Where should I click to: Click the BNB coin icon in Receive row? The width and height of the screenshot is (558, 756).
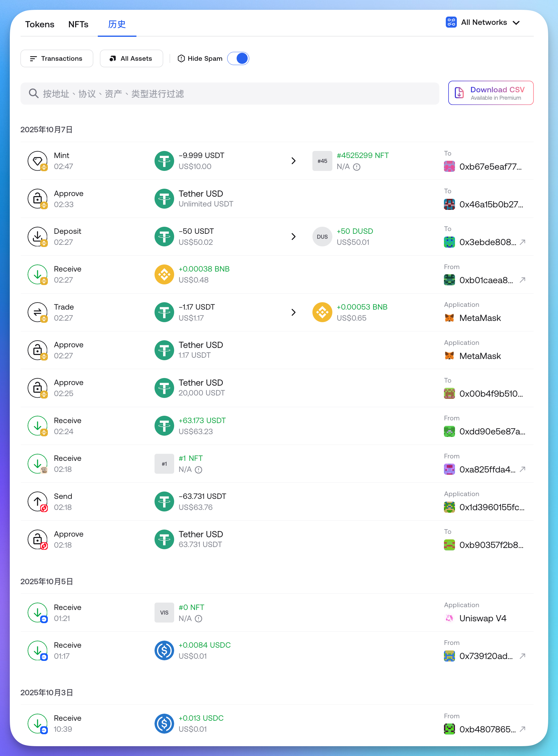164,274
